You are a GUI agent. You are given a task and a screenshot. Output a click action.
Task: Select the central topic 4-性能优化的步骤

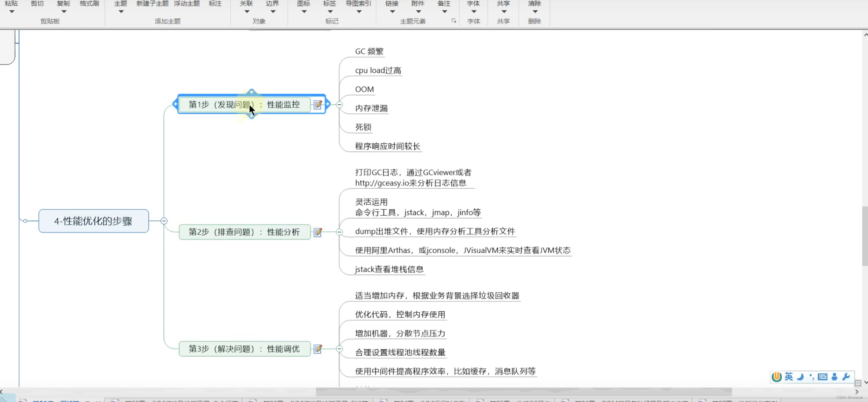pos(93,221)
